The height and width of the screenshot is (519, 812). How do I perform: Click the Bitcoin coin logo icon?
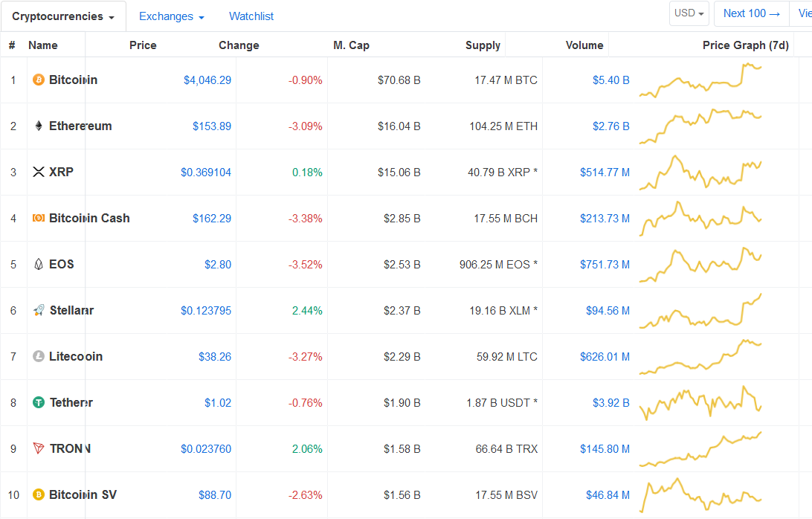pyautogui.click(x=39, y=80)
